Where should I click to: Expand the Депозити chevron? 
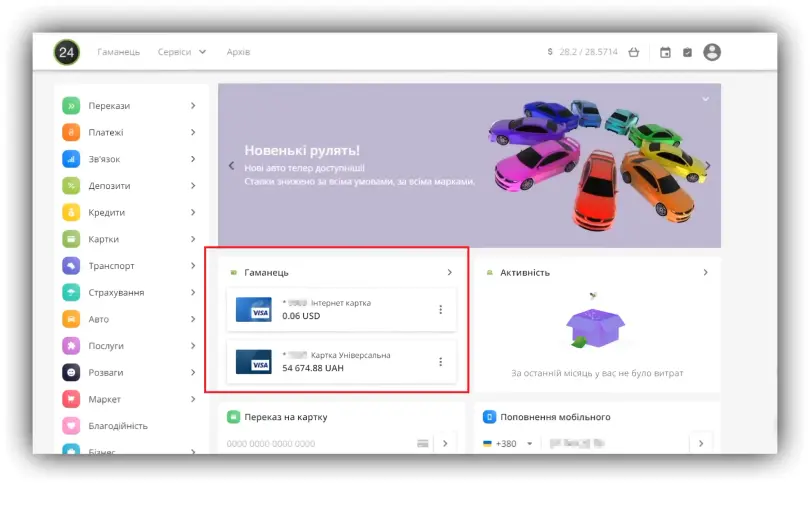[193, 186]
